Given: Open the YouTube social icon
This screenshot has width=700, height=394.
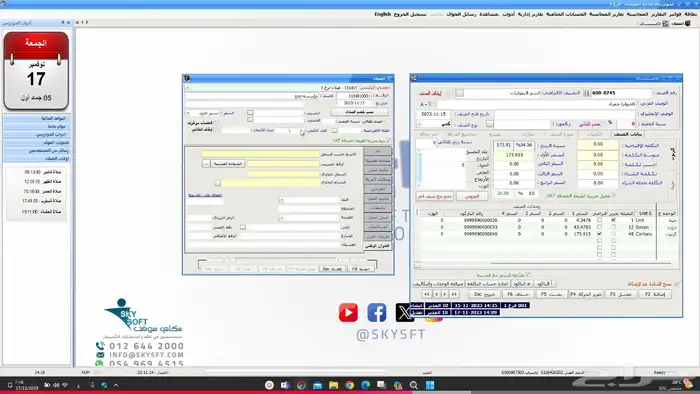Looking at the screenshot, I should [x=348, y=312].
